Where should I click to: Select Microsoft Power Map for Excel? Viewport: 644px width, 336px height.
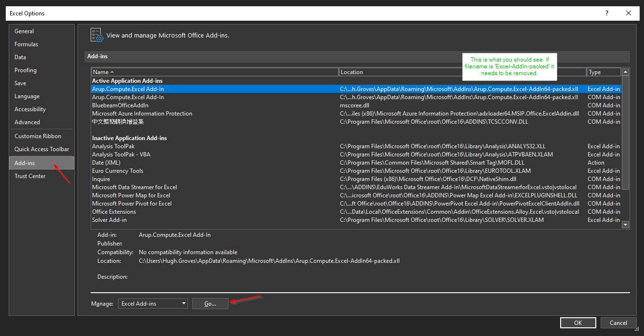pyautogui.click(x=356, y=195)
